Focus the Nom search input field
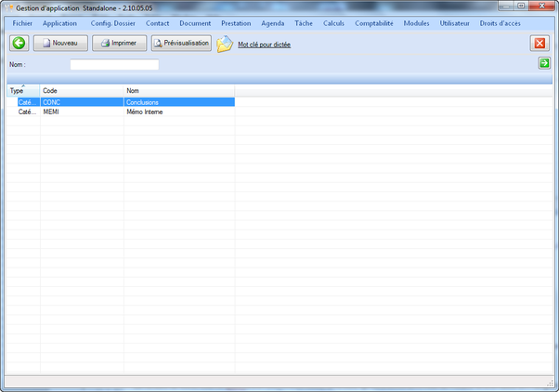Image resolution: width=559 pixels, height=392 pixels. coord(114,65)
